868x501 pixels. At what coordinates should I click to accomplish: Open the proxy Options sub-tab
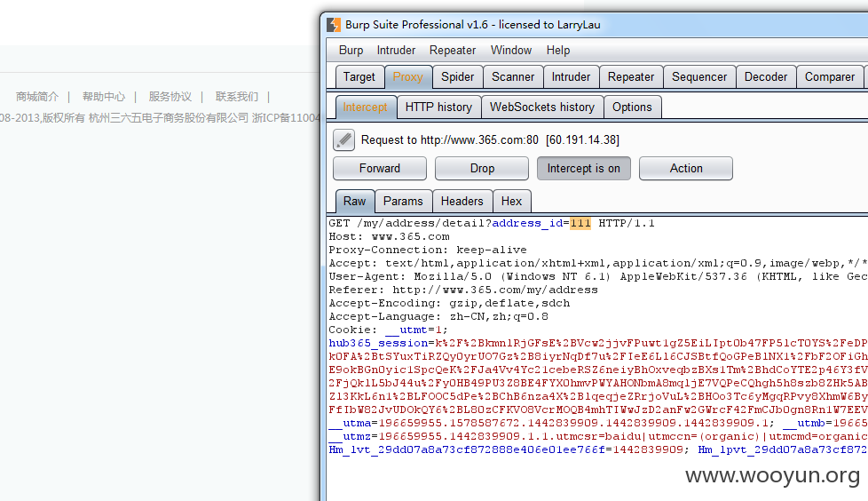point(632,107)
